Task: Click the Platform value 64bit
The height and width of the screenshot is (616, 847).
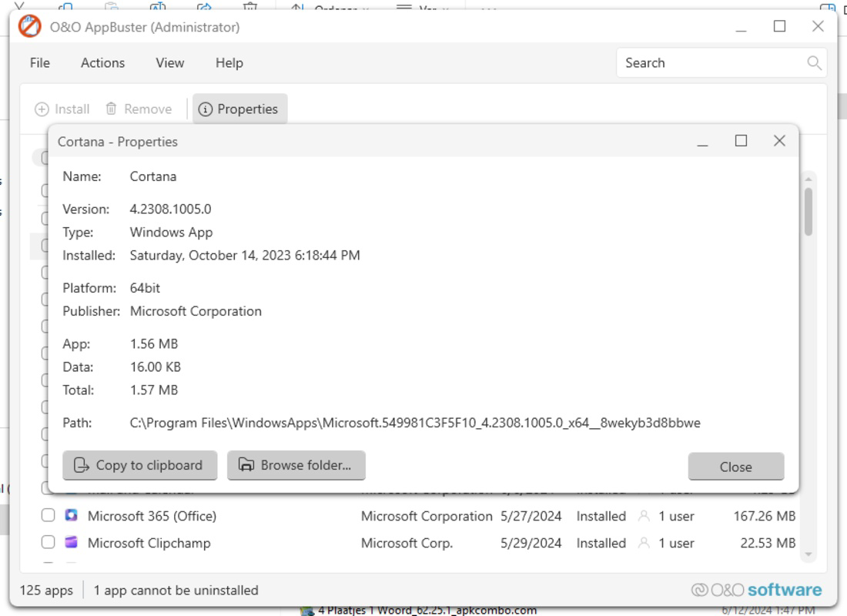Action: point(145,288)
